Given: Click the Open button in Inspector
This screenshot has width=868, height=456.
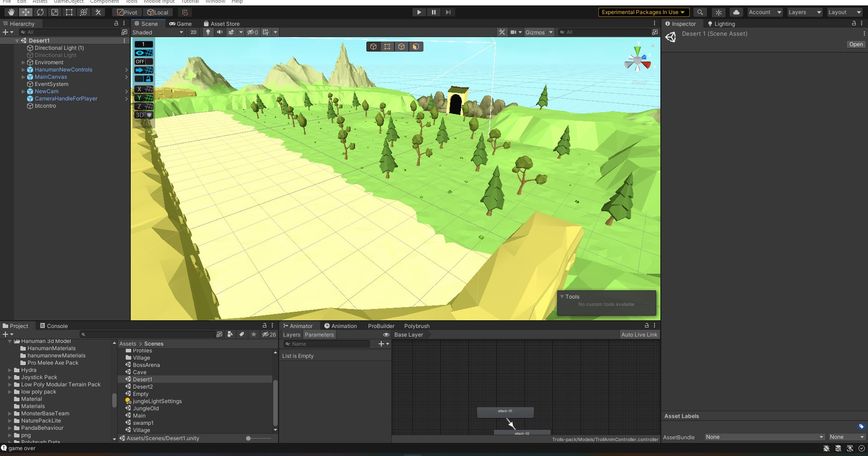Looking at the screenshot, I should point(856,44).
